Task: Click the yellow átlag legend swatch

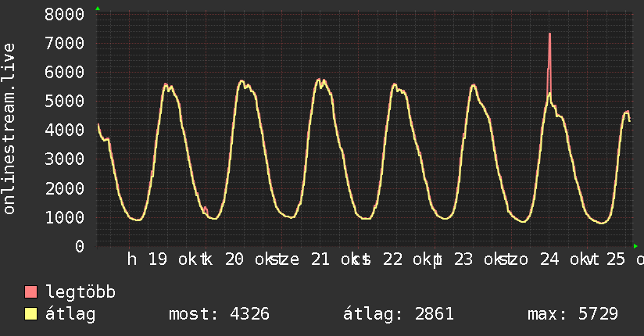Action: 30,314
